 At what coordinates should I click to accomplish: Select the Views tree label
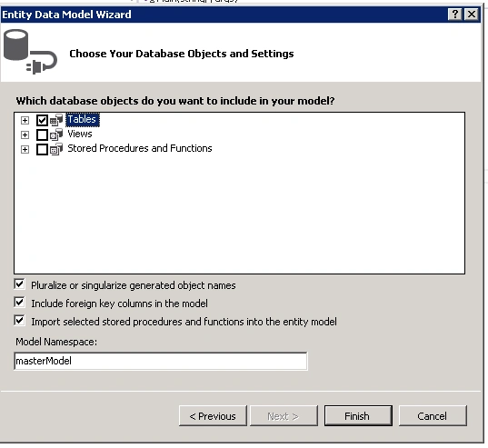80,134
